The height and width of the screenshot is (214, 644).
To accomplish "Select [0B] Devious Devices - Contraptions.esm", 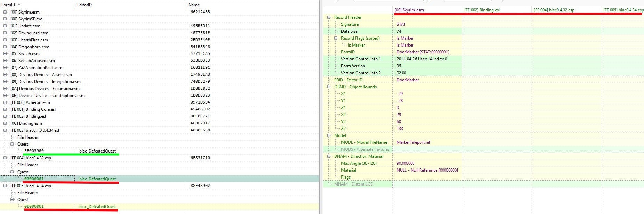I will [x=47, y=95].
